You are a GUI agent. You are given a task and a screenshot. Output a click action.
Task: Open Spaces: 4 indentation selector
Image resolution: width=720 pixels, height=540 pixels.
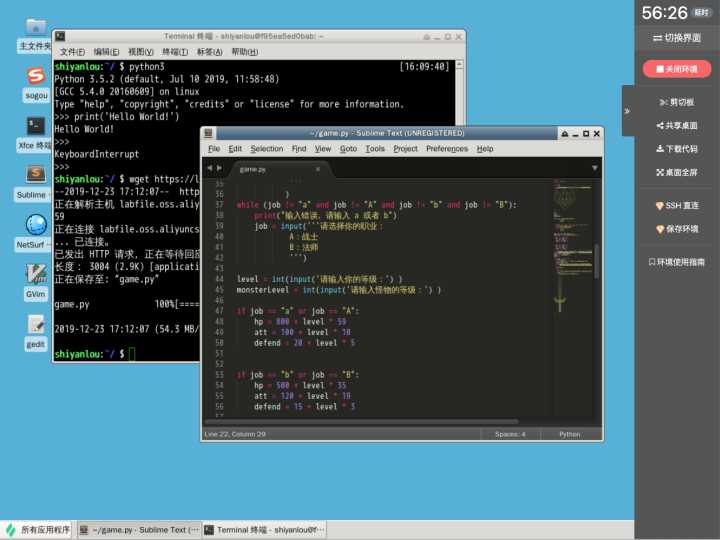click(510, 434)
